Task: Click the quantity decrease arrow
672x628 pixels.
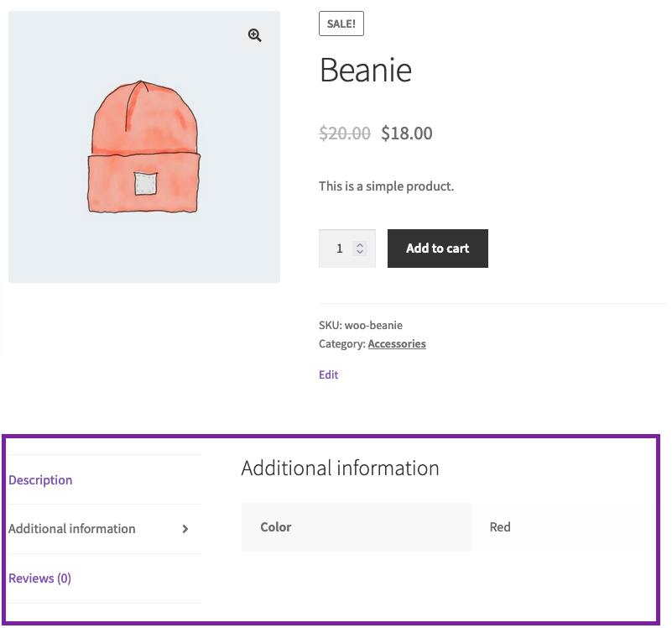Action: pyautogui.click(x=359, y=253)
